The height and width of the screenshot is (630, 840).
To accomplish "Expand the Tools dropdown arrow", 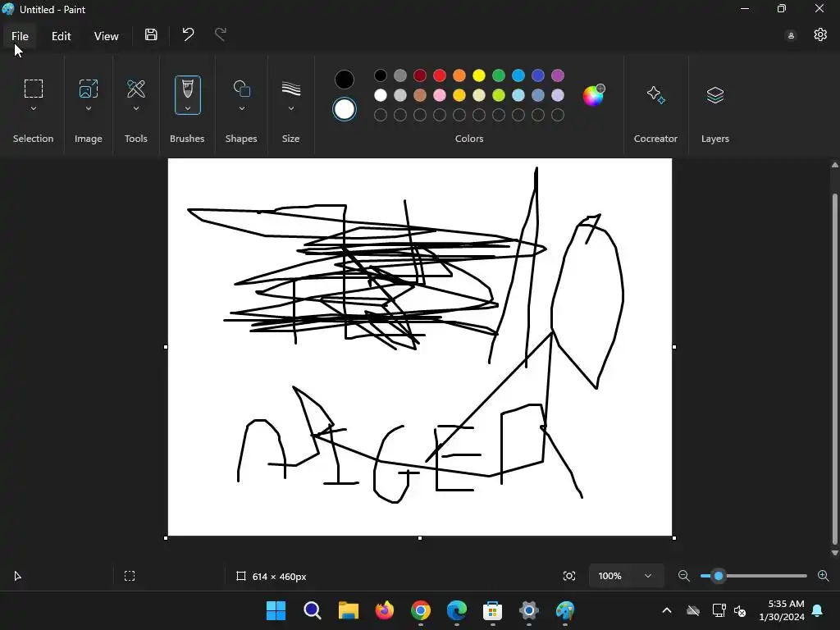I will point(136,108).
